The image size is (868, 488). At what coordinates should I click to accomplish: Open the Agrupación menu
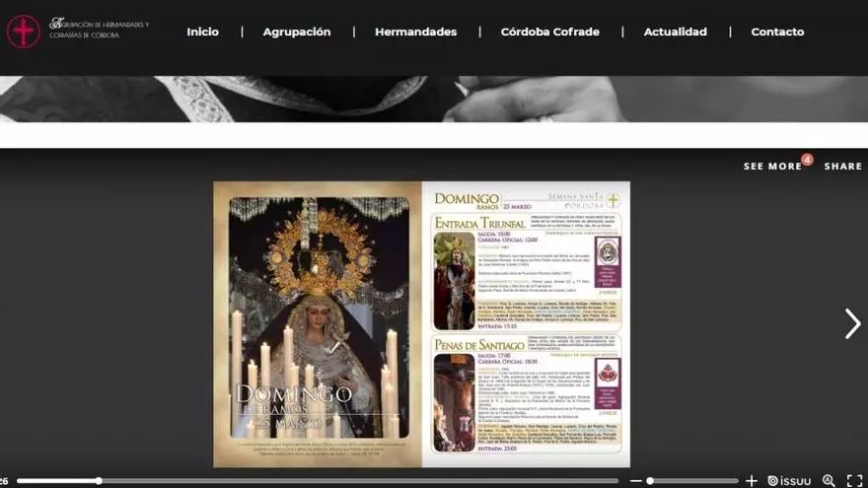click(x=297, y=32)
